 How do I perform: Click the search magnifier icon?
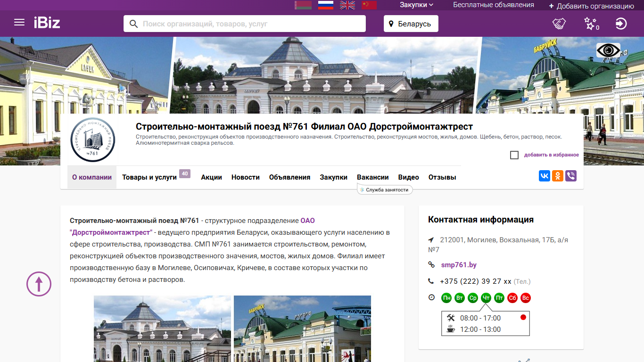pyautogui.click(x=133, y=24)
